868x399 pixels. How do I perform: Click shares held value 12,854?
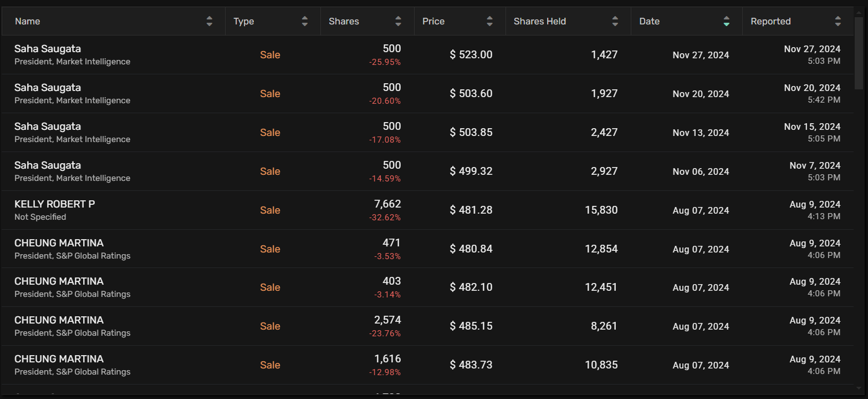pyautogui.click(x=601, y=249)
